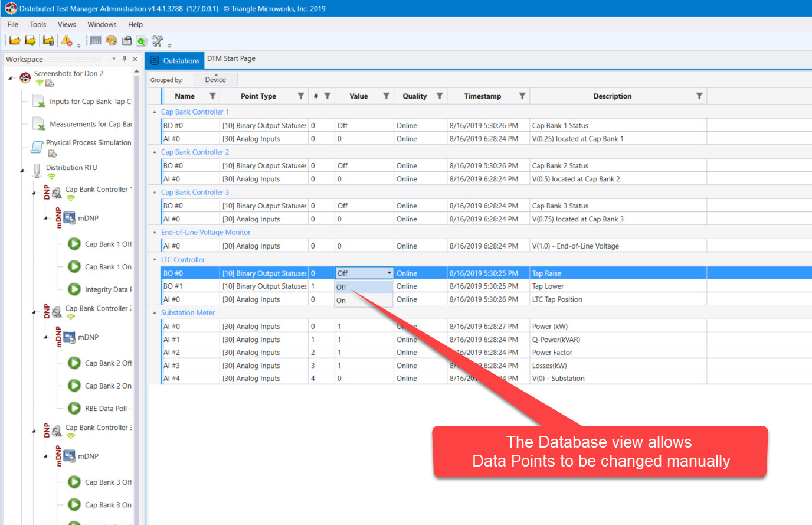
Task: Choose On in the Value dropdown list
Action: [341, 301]
